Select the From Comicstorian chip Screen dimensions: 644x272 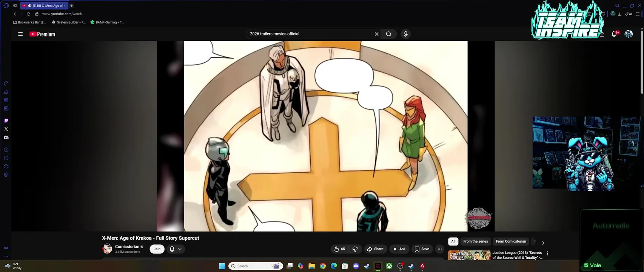(511, 241)
